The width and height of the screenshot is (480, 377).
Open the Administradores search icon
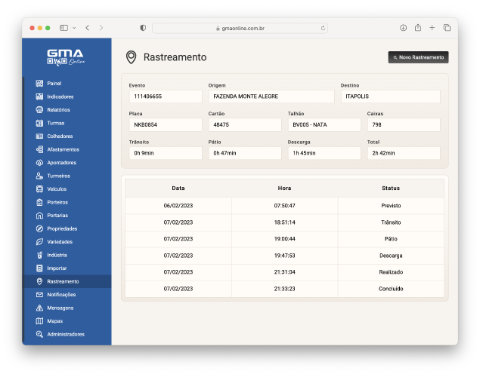[39, 334]
